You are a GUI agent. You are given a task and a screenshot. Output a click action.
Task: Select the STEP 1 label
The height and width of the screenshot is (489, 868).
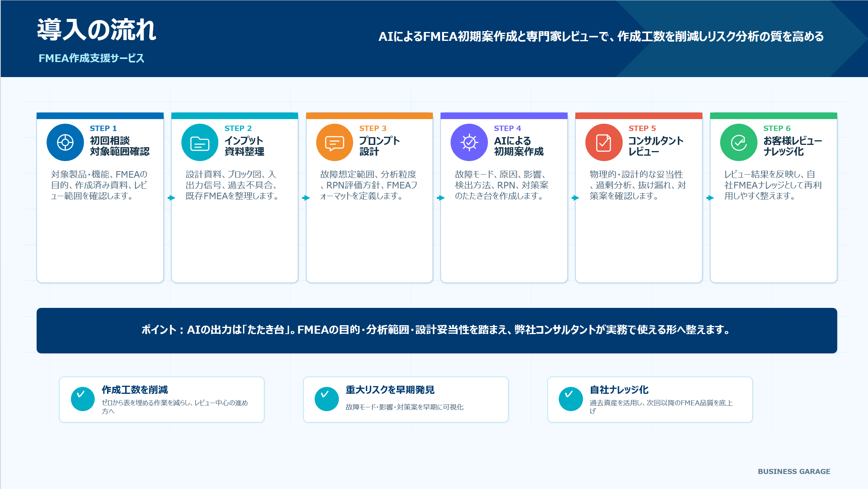pyautogui.click(x=103, y=128)
